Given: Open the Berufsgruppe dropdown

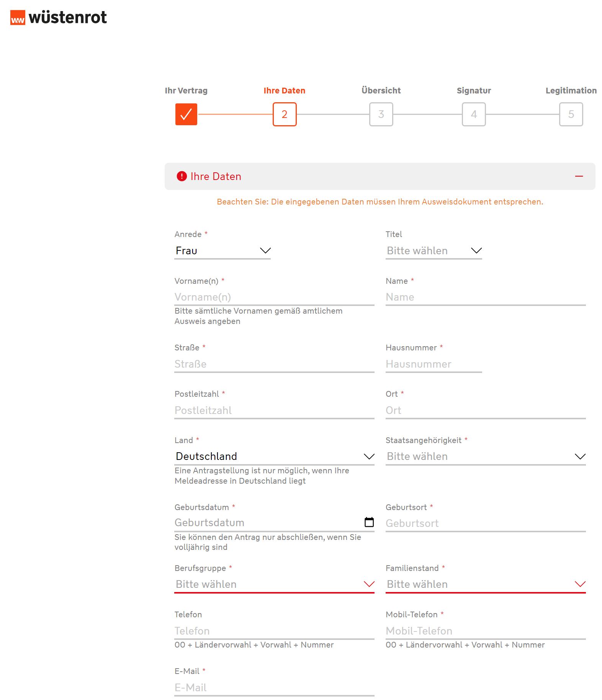Looking at the screenshot, I should tap(274, 584).
